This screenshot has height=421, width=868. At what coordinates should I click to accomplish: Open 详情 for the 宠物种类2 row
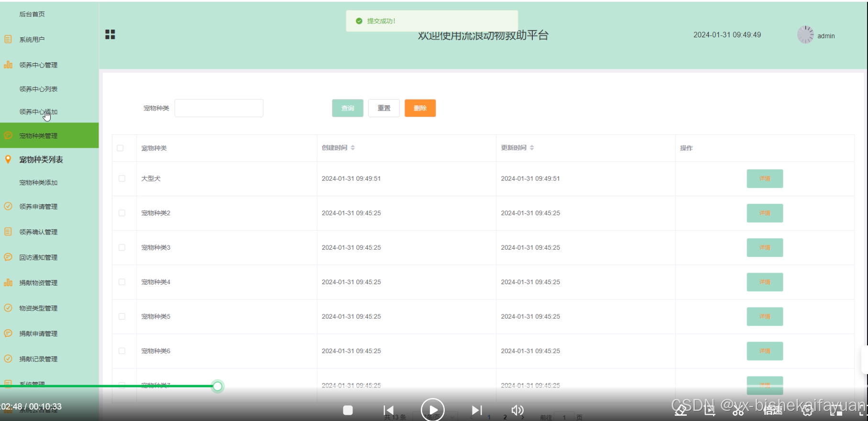(765, 213)
